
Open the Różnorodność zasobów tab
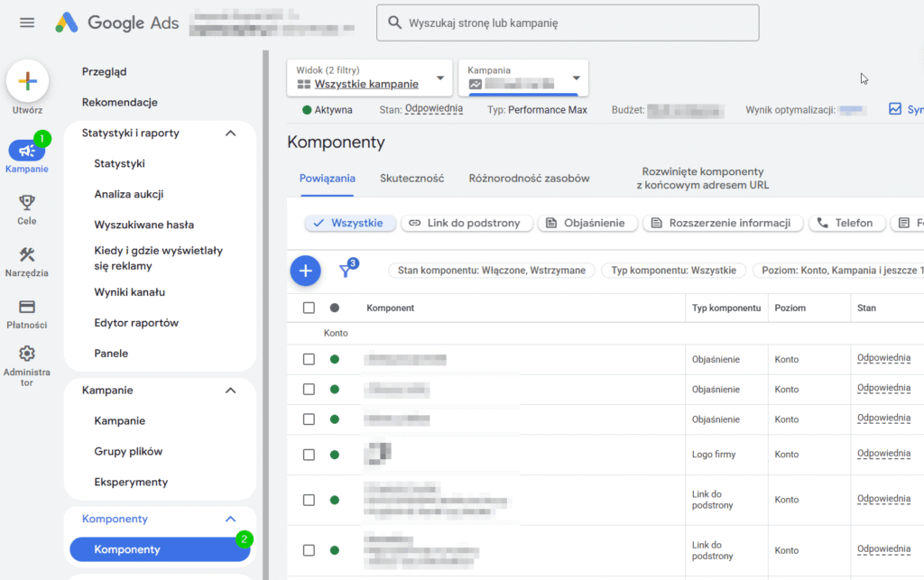(x=529, y=178)
